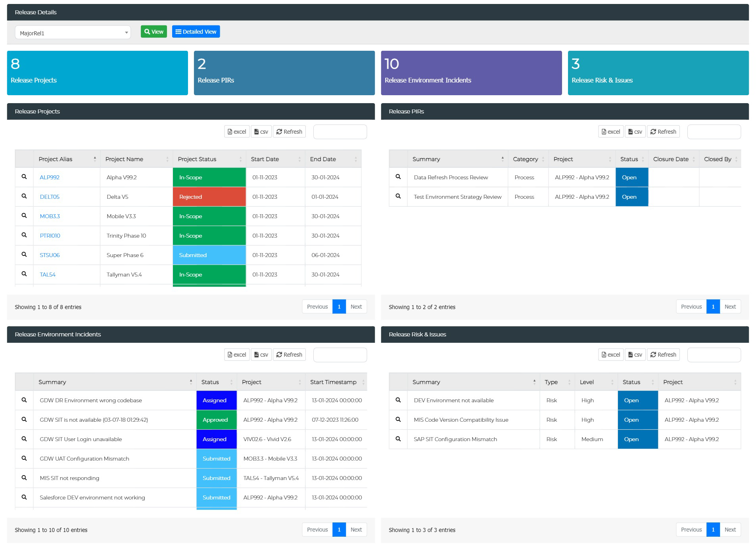Go to Next page in Release Projects
Screen dimensions: 756x553
click(356, 307)
